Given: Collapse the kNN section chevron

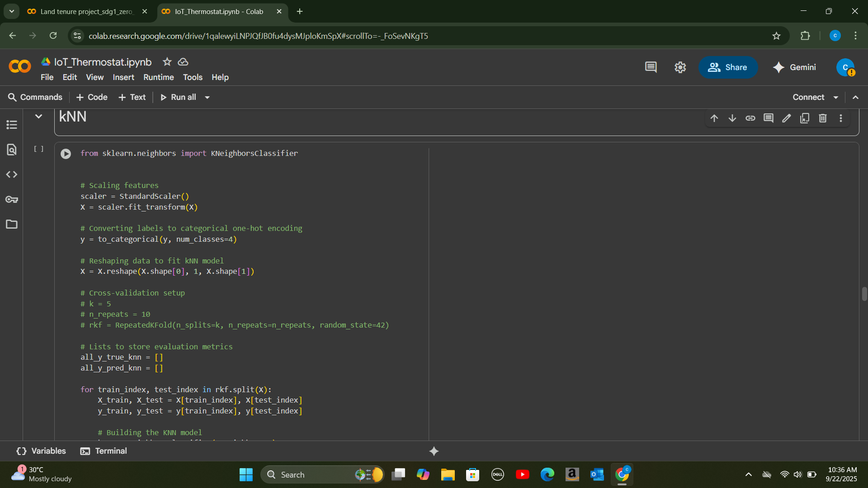Looking at the screenshot, I should (x=39, y=117).
